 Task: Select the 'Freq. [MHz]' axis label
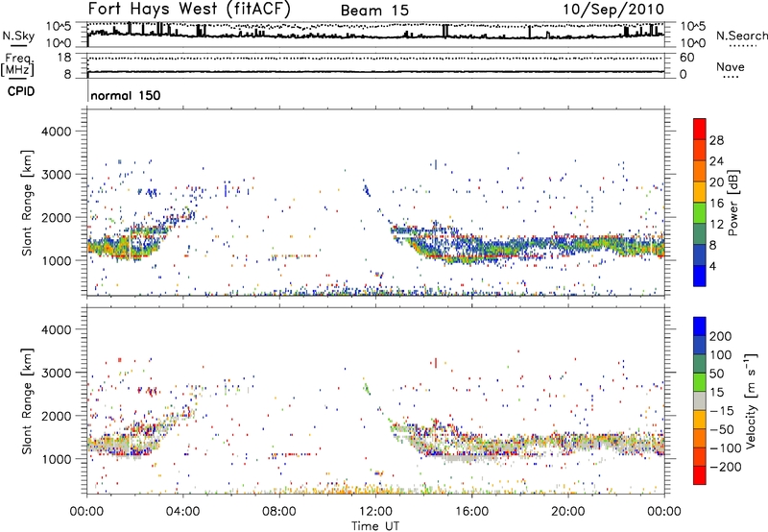(x=17, y=65)
